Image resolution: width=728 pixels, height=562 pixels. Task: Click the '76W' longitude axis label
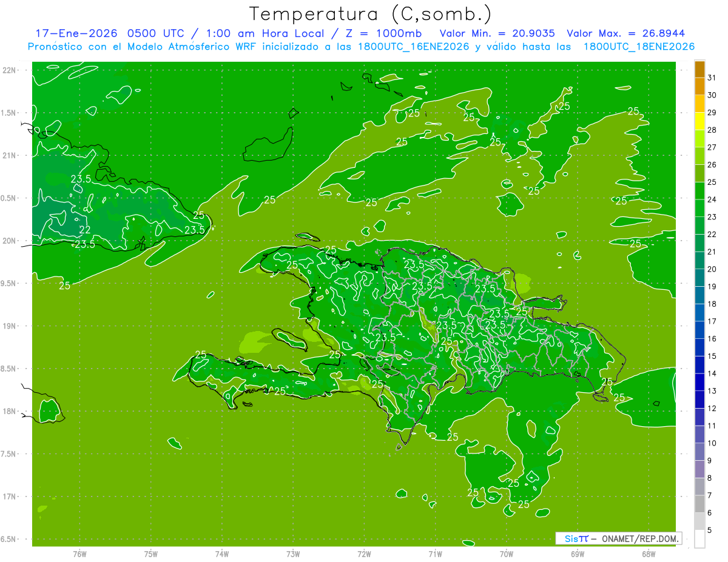pyautogui.click(x=79, y=554)
